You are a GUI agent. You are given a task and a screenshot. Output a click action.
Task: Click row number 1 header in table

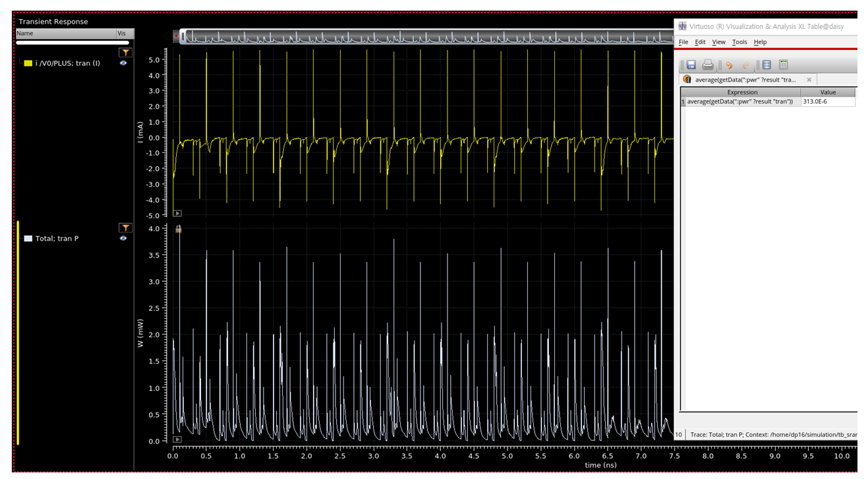tap(683, 101)
